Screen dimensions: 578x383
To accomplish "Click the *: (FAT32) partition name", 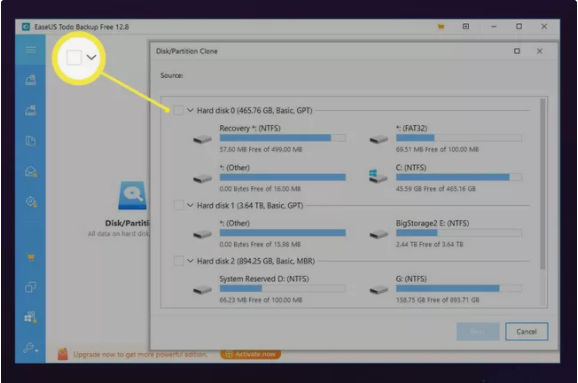I will click(411, 128).
